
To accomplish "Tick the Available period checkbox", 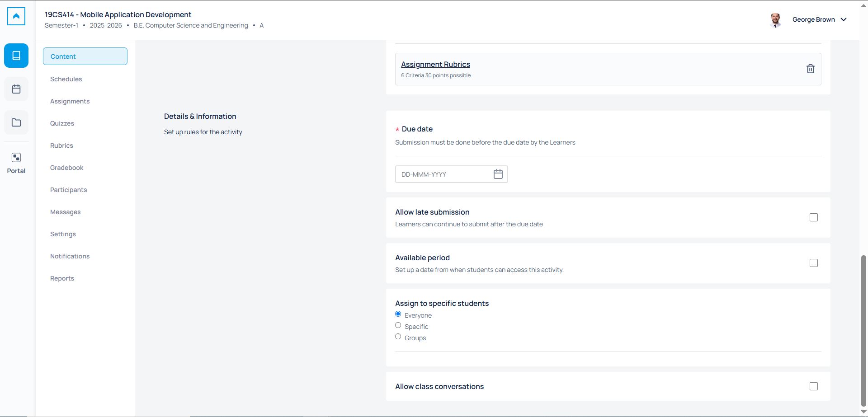I will 813,263.
